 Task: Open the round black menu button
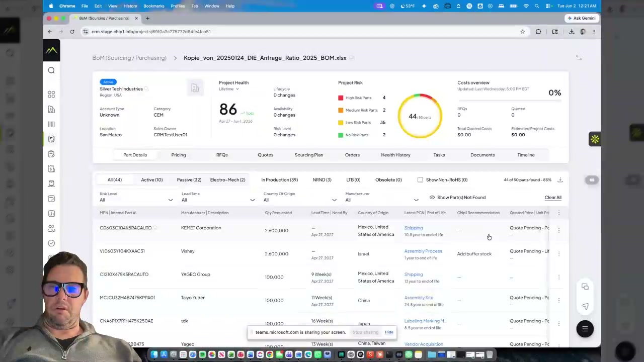(x=585, y=329)
